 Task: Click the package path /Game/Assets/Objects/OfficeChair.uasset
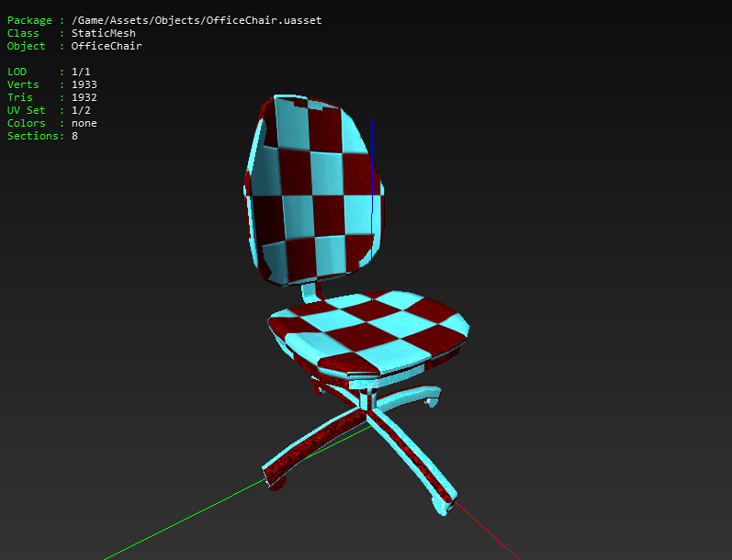[197, 20]
